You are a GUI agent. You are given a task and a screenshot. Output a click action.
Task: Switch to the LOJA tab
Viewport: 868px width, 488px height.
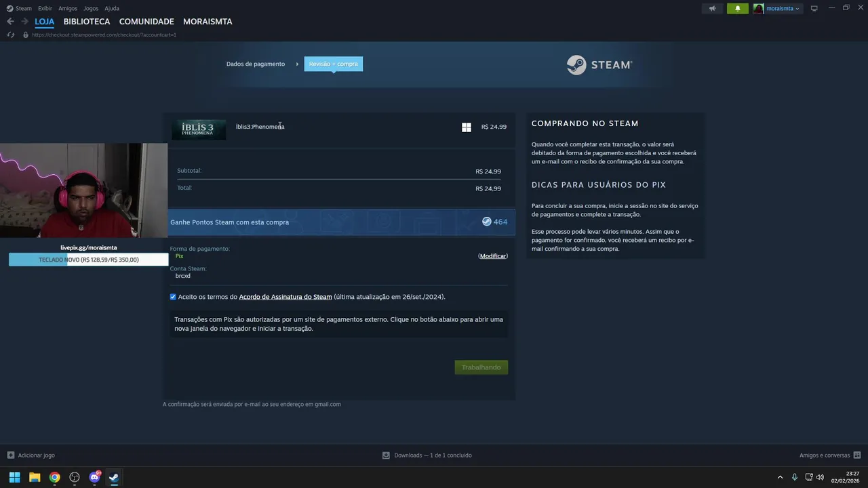44,22
